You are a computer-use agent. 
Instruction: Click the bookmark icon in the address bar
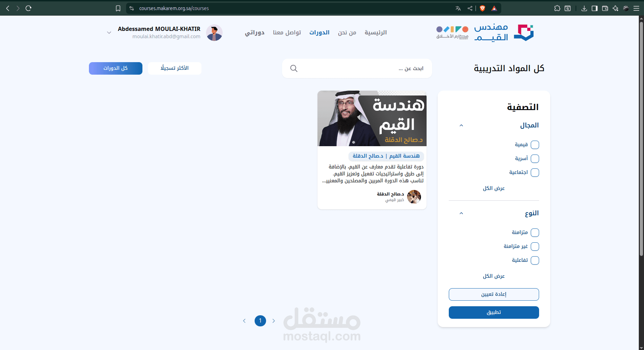118,8
